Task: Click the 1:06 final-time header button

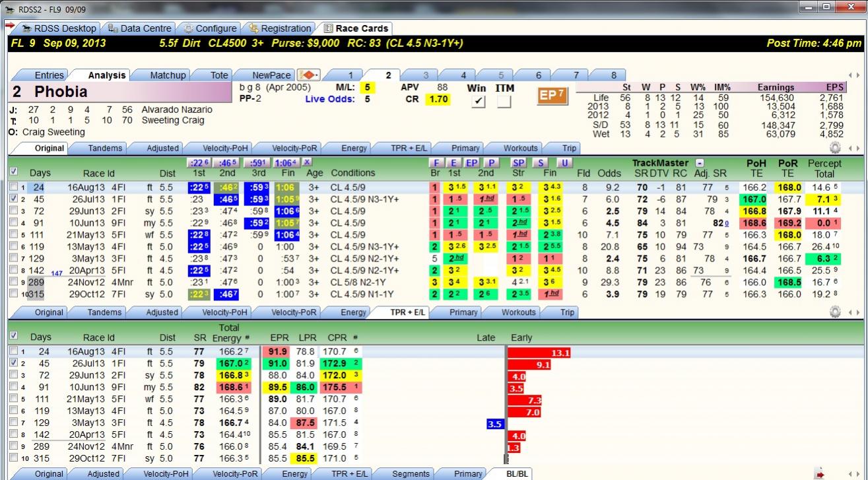Action: [288, 162]
